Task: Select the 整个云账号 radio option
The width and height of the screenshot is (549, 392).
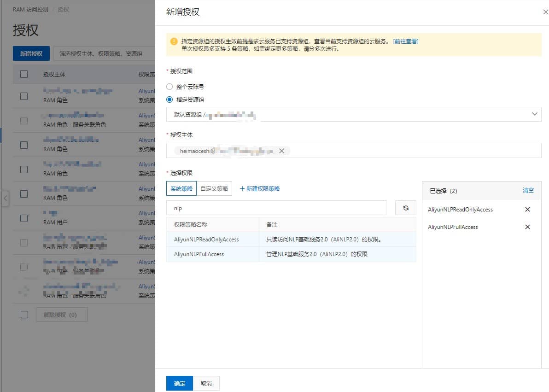Action: [x=169, y=87]
